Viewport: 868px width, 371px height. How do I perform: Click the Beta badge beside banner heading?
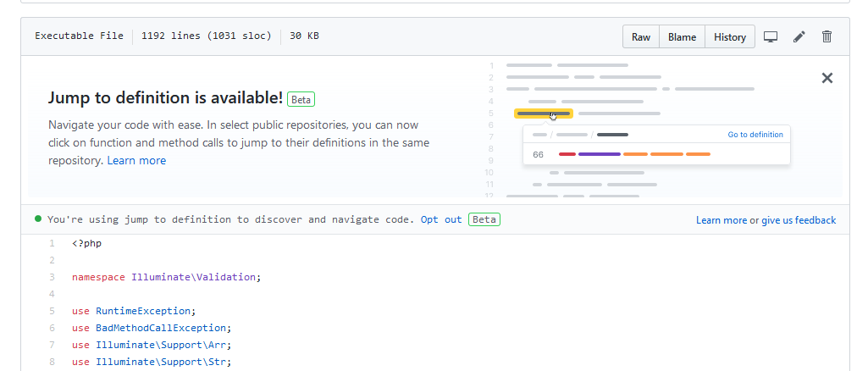pyautogui.click(x=301, y=100)
